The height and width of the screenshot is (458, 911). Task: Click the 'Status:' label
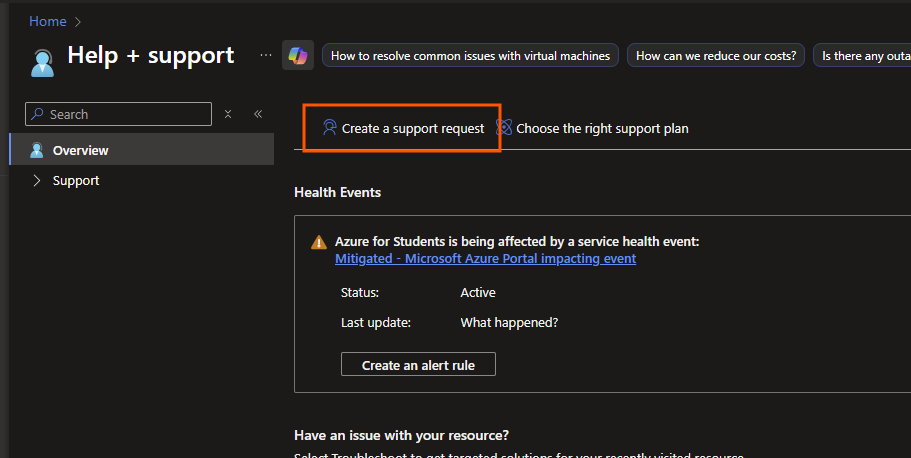pyautogui.click(x=360, y=292)
